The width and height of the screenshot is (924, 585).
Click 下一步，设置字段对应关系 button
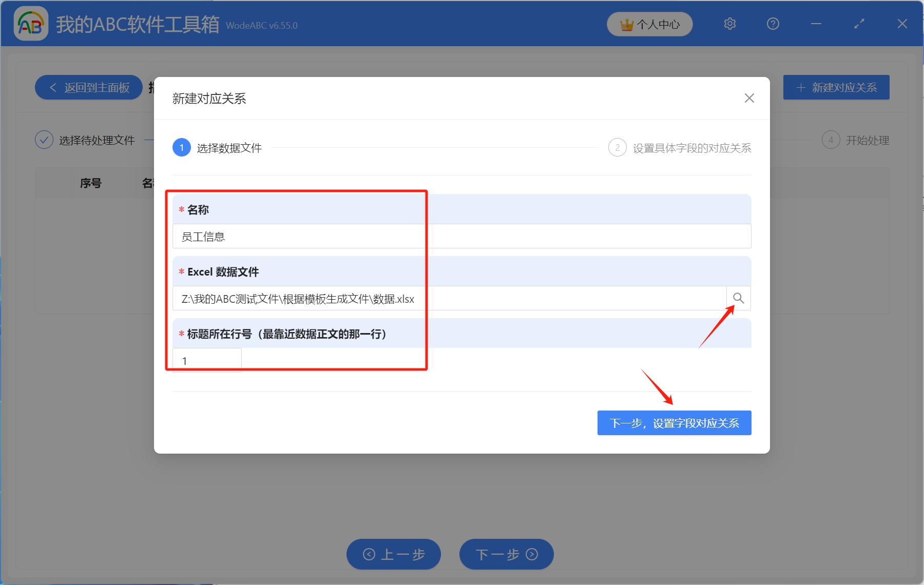(674, 423)
